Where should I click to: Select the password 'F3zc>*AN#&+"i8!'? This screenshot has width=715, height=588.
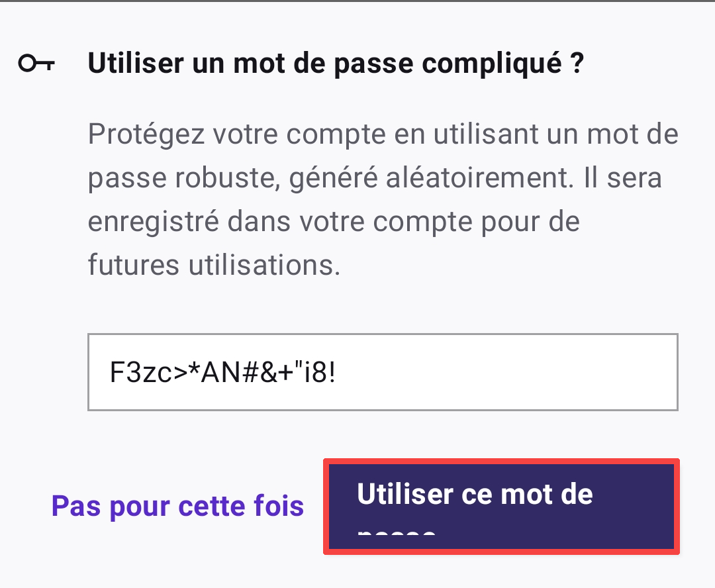218,372
